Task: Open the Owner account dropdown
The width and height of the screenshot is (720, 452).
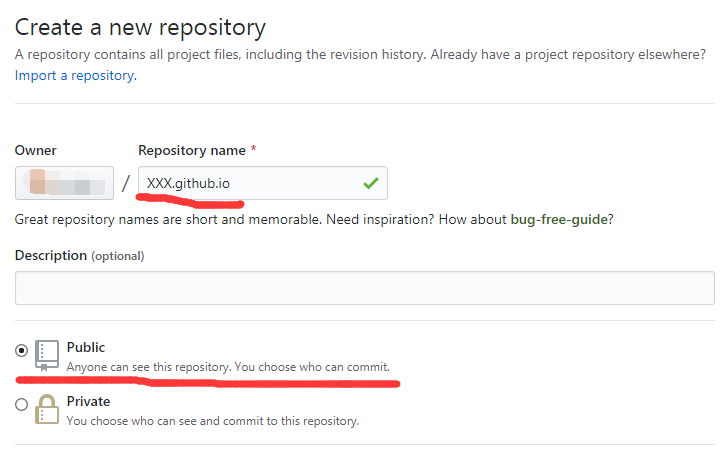Action: point(64,184)
